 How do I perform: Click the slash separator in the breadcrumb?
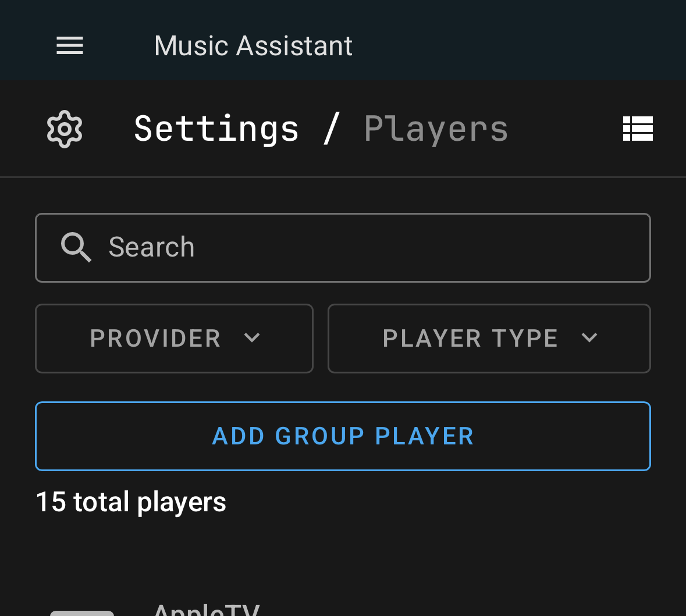click(x=331, y=129)
